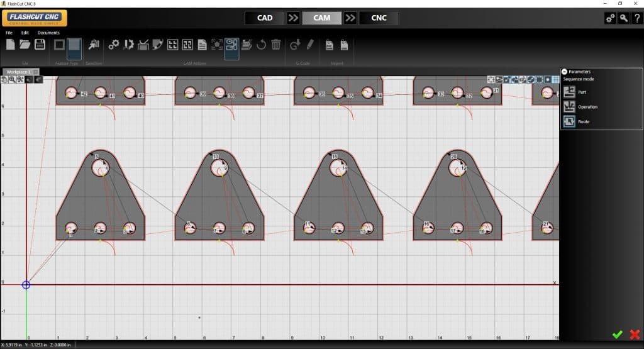Click the gears CAM settings icon

[x=114, y=45]
